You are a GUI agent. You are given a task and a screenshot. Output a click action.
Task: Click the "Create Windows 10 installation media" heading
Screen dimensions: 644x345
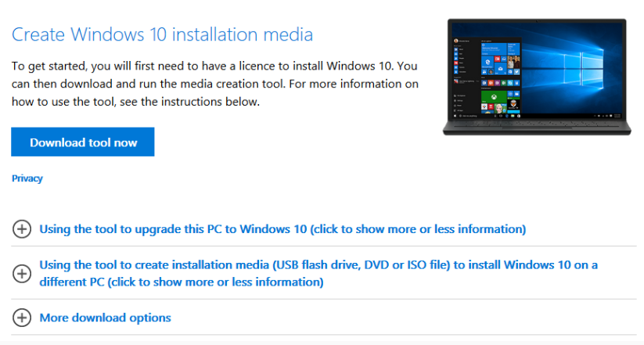[x=162, y=34]
